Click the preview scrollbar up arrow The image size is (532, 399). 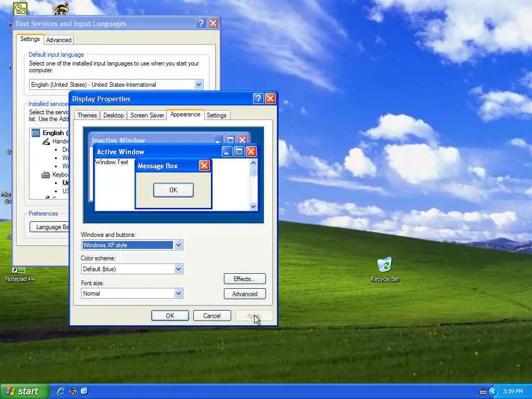(253, 163)
